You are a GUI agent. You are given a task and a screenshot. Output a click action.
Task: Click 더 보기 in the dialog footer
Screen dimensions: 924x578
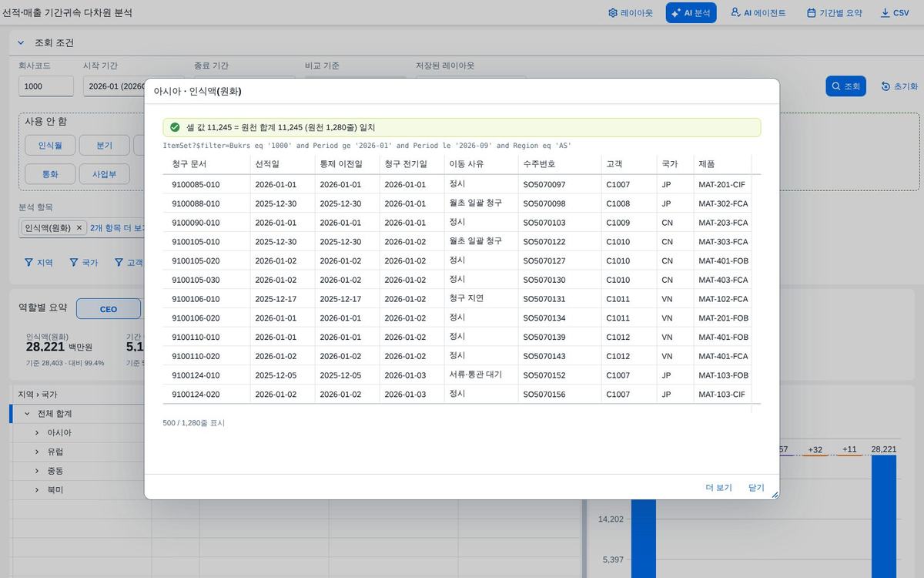point(719,488)
